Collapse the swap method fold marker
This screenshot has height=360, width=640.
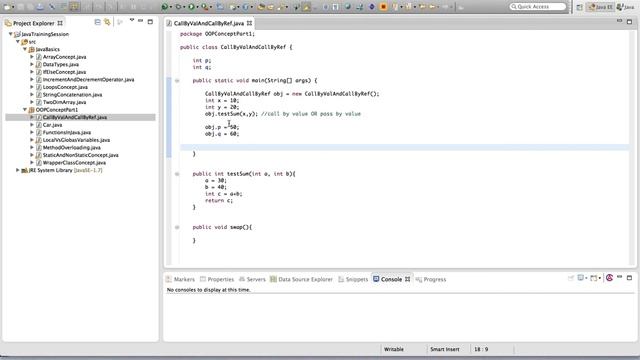click(x=177, y=227)
